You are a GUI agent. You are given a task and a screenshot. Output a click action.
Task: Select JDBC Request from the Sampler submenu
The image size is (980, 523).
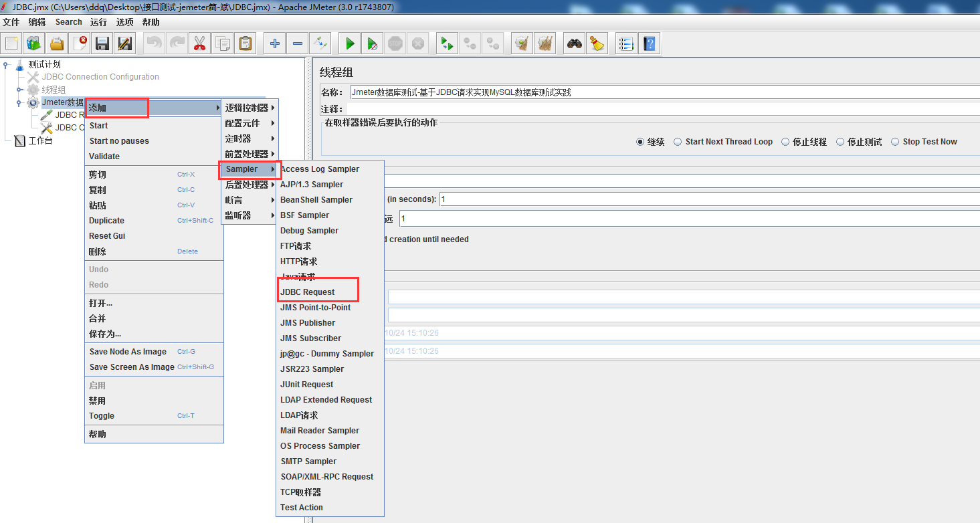click(309, 291)
